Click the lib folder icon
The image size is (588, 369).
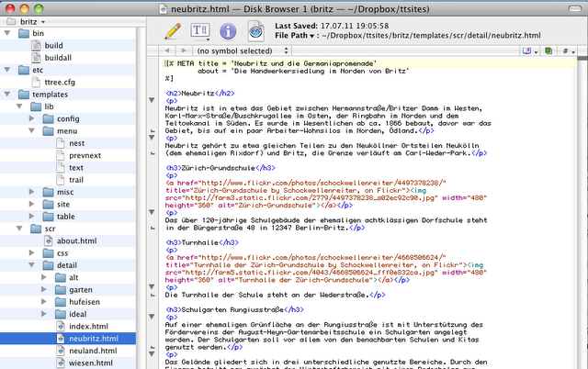point(36,106)
